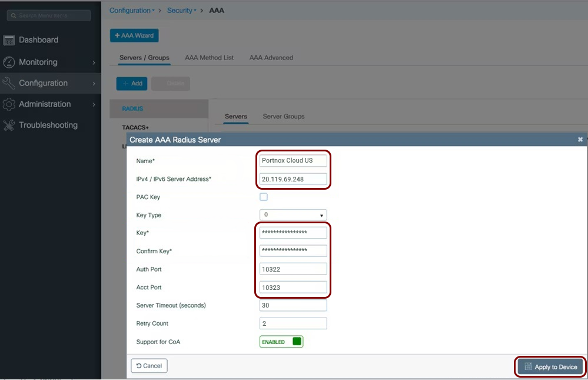Click the search magnifier icon in sidebar
Viewport: 588px width, 380px height.
pos(12,15)
